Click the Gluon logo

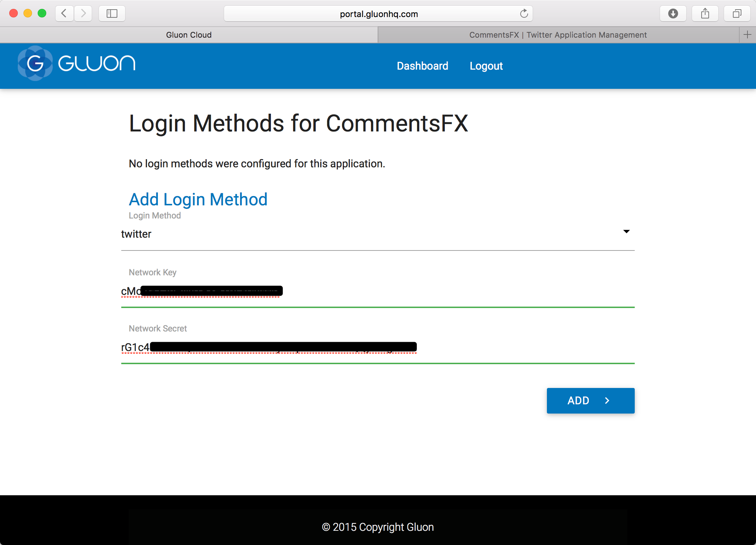click(76, 63)
